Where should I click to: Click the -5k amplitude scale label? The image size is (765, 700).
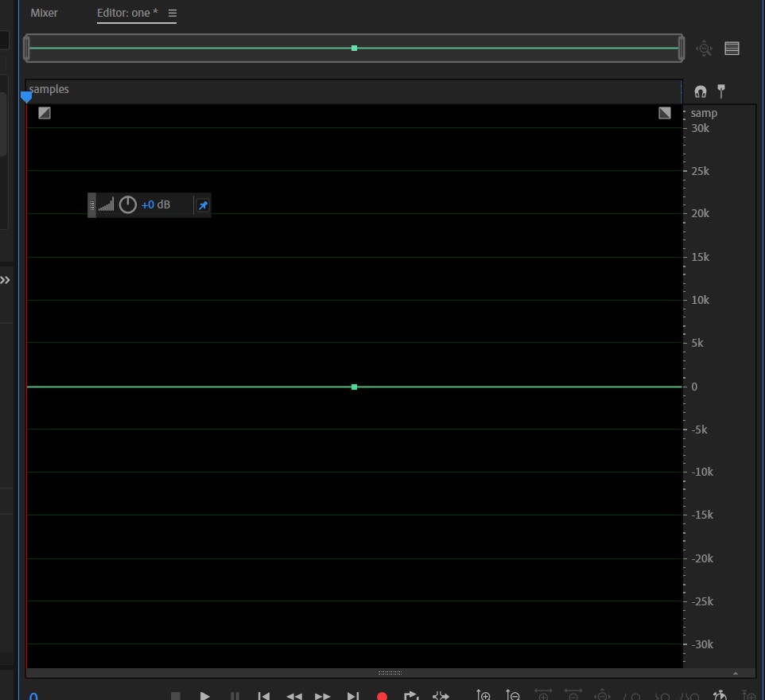(x=699, y=430)
